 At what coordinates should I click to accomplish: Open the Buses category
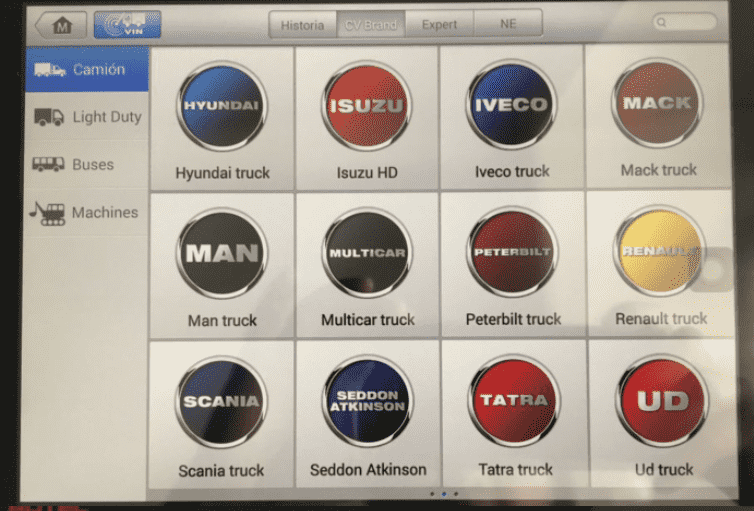pos(87,164)
